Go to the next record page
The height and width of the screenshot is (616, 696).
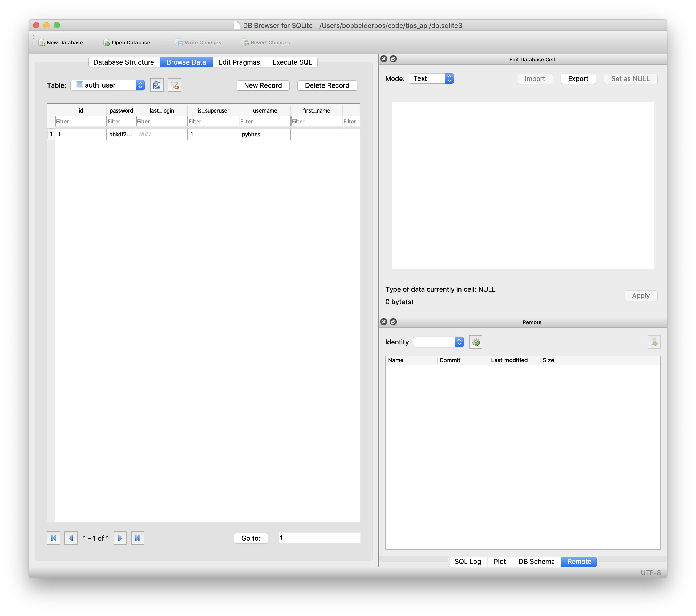click(120, 538)
